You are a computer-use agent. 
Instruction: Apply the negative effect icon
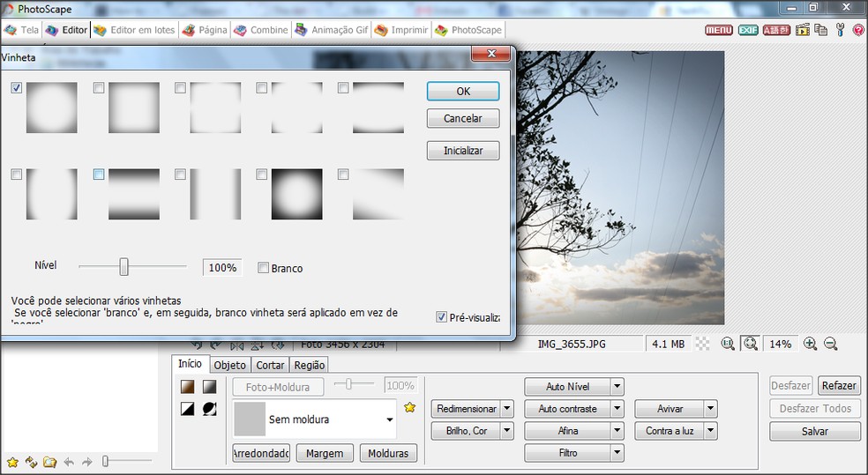(209, 409)
